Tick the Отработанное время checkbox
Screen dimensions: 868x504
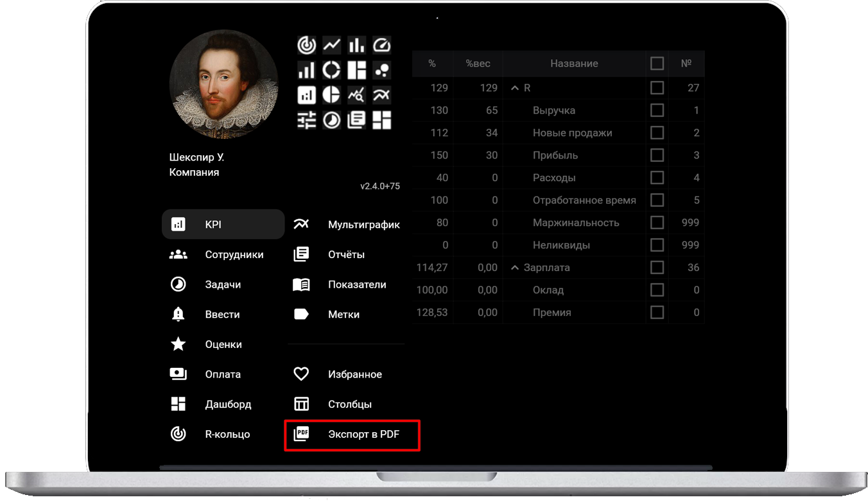click(657, 200)
